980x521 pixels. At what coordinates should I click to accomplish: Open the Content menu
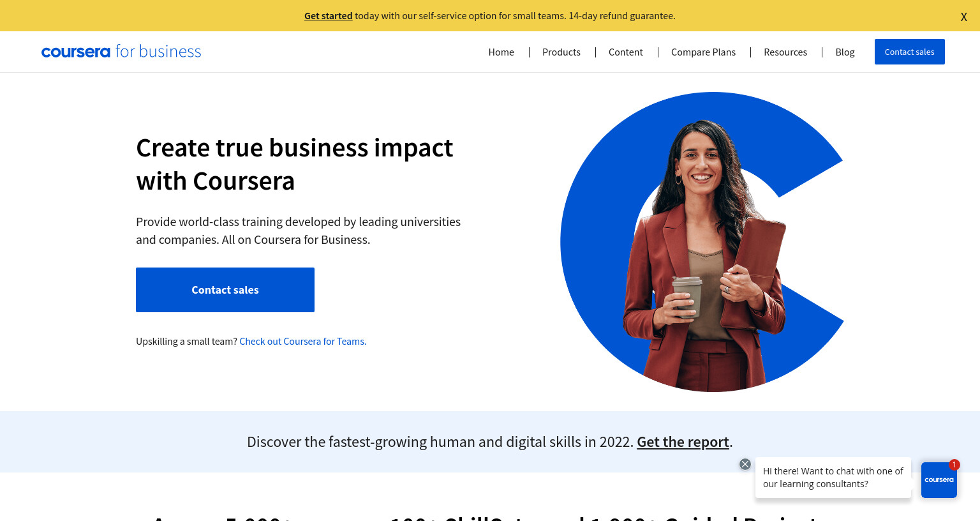(626, 52)
